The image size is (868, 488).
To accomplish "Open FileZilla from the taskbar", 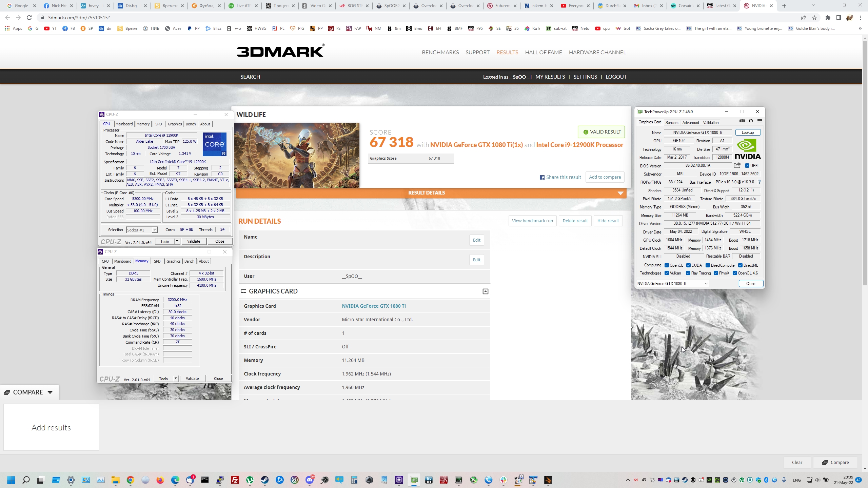I will pyautogui.click(x=235, y=480).
